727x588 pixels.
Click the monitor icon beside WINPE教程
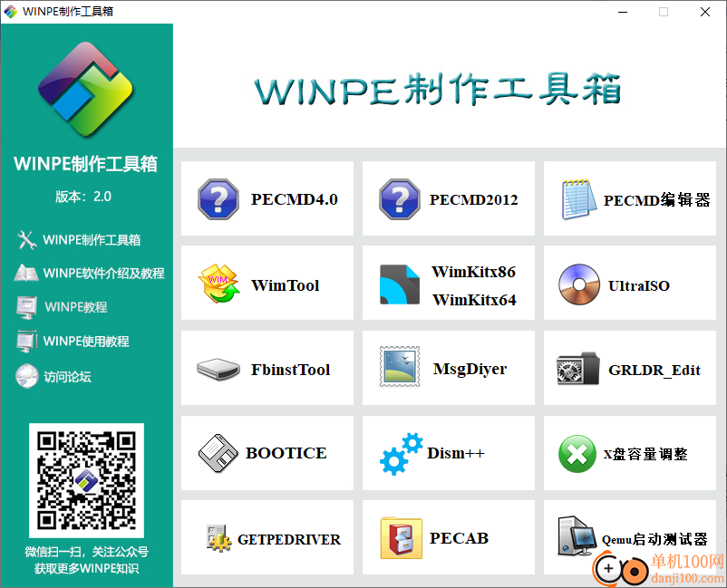tap(26, 308)
